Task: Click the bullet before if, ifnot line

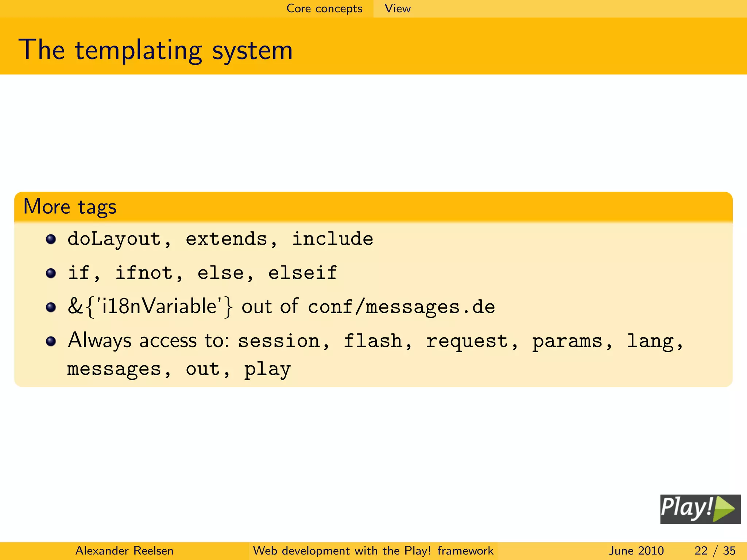Action: 51,273
